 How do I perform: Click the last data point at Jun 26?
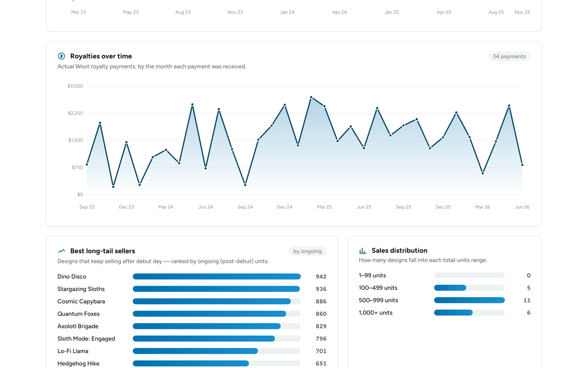point(522,165)
